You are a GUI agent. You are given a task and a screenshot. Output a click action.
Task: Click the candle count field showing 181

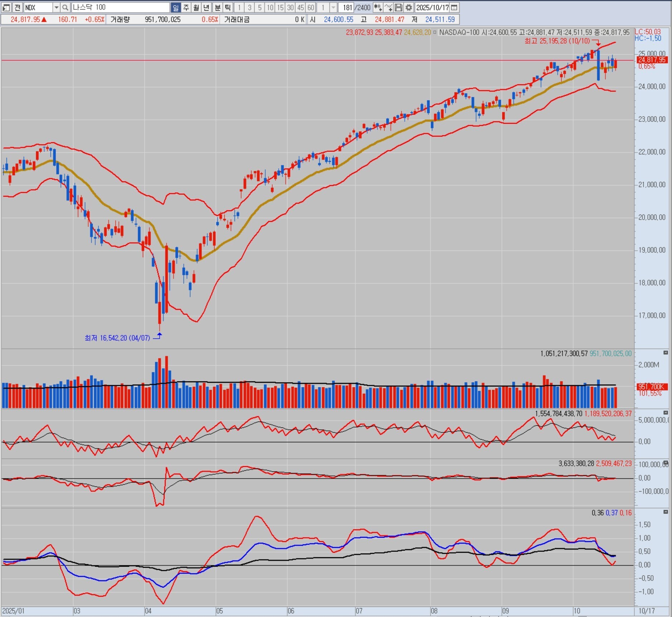pyautogui.click(x=346, y=8)
